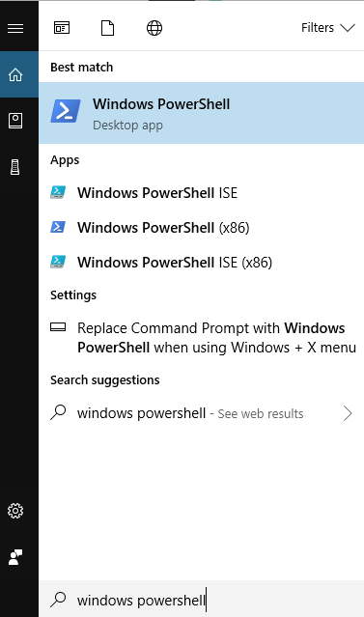This screenshot has height=617, width=364.
Task: Launch Windows PowerShell best match
Action: (202, 113)
